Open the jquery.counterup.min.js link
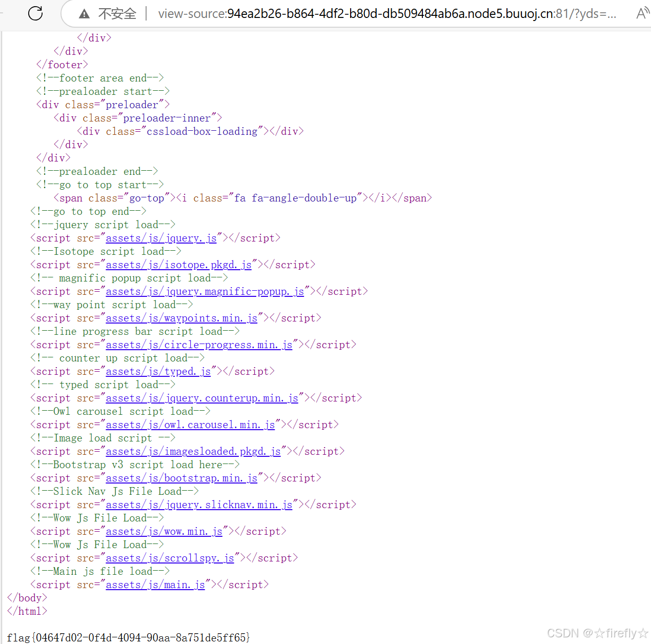This screenshot has width=651, height=644. click(x=202, y=398)
